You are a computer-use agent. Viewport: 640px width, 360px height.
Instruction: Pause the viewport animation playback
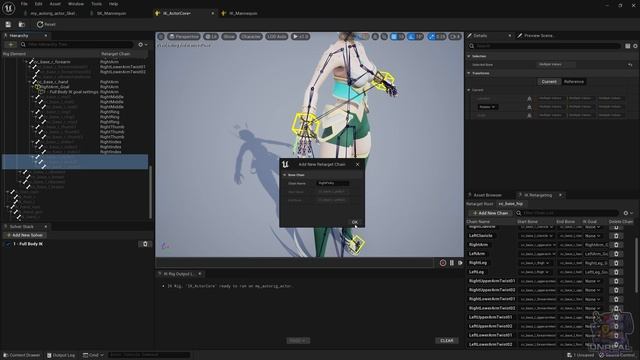coord(452,263)
